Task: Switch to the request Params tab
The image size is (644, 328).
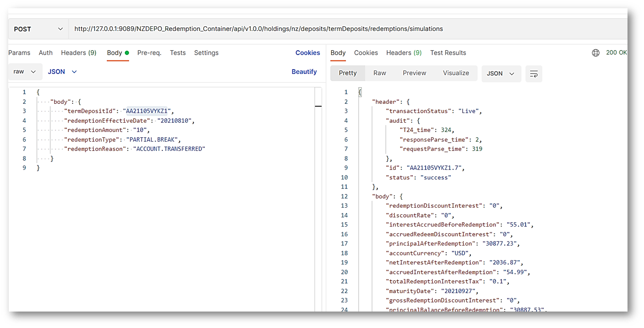Action: click(19, 53)
